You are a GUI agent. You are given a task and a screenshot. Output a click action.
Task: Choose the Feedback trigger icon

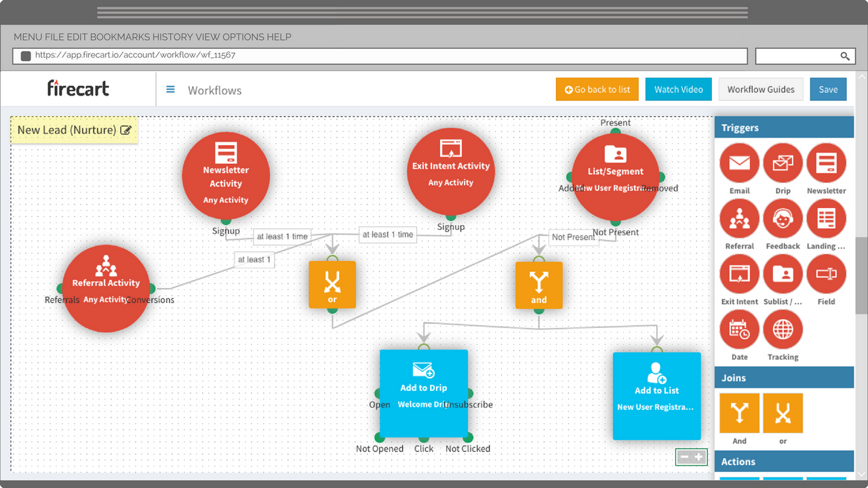pyautogui.click(x=783, y=219)
